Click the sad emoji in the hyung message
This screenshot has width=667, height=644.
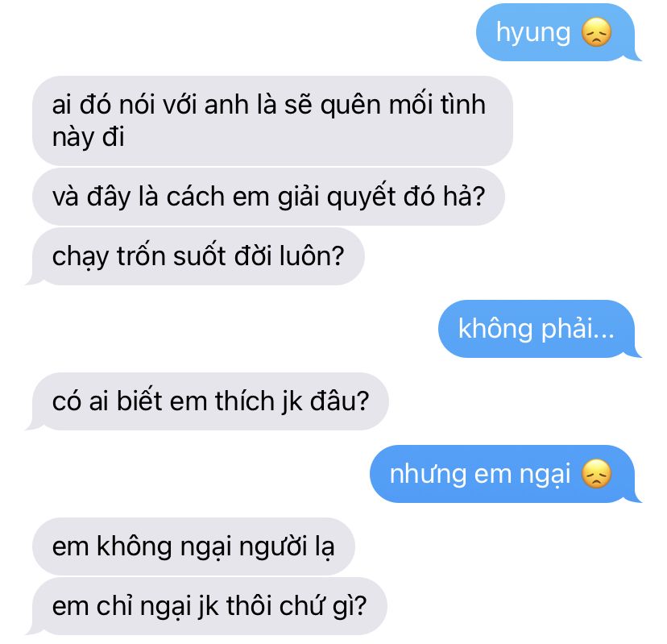click(596, 32)
